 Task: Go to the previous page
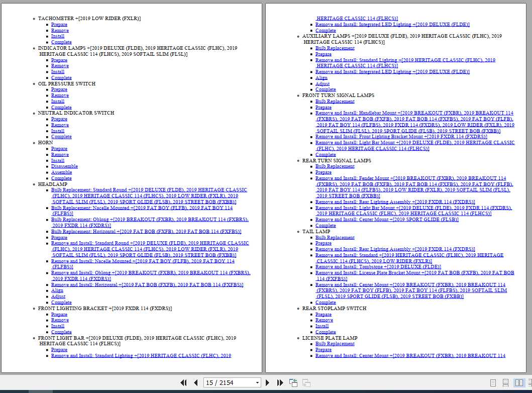(x=195, y=383)
